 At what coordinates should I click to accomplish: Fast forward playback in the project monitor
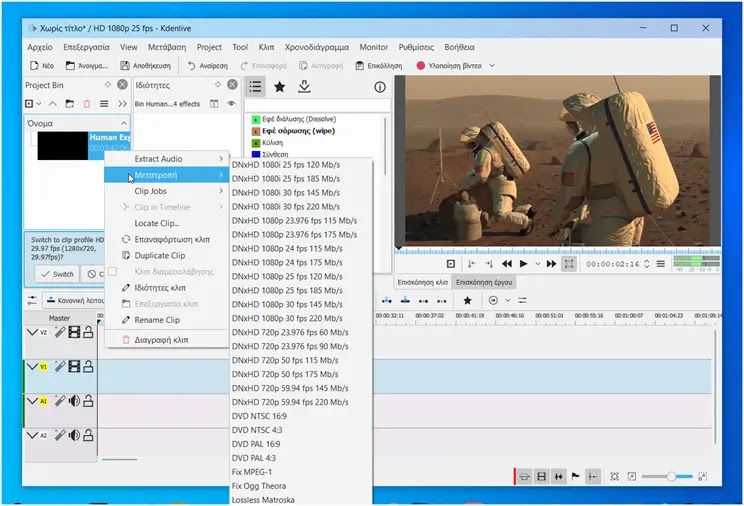pyautogui.click(x=551, y=264)
